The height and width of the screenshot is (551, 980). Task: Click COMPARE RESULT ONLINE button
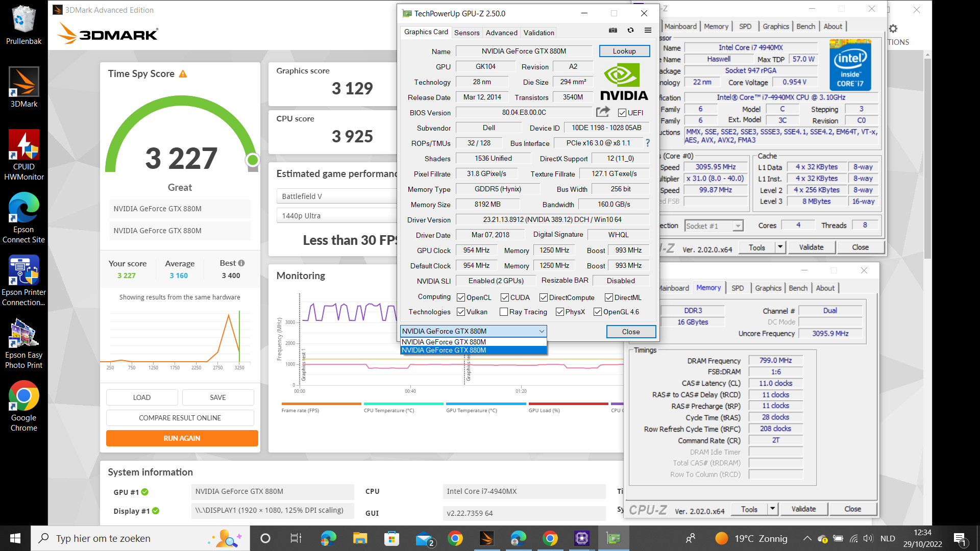(180, 418)
